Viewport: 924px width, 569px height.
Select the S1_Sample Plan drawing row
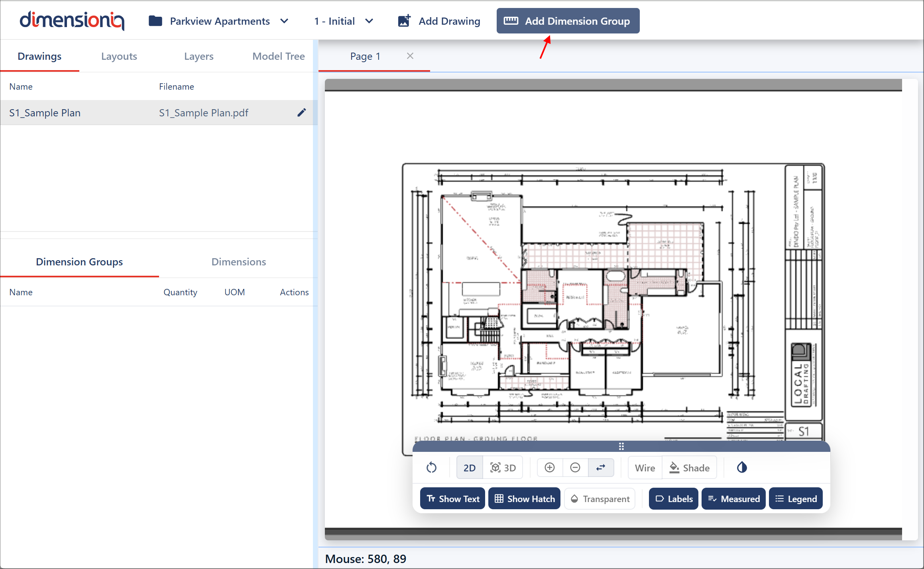[120, 113]
